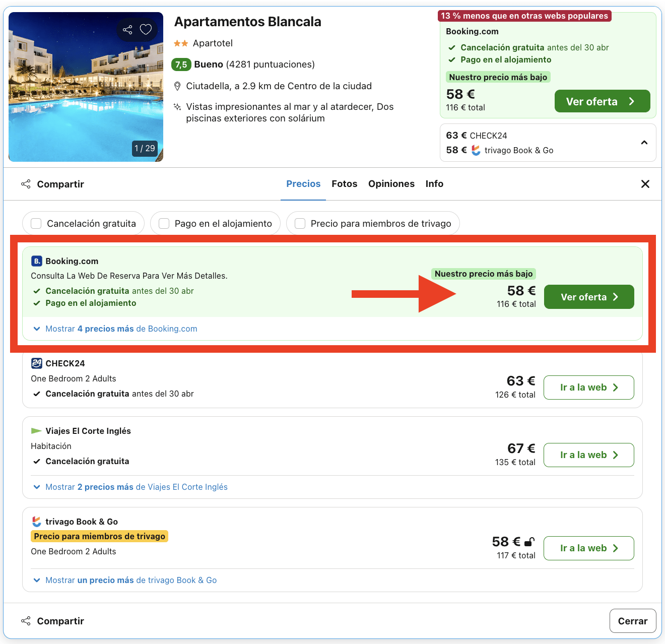
Task: Close the hotel details panel with X
Action: tap(645, 184)
